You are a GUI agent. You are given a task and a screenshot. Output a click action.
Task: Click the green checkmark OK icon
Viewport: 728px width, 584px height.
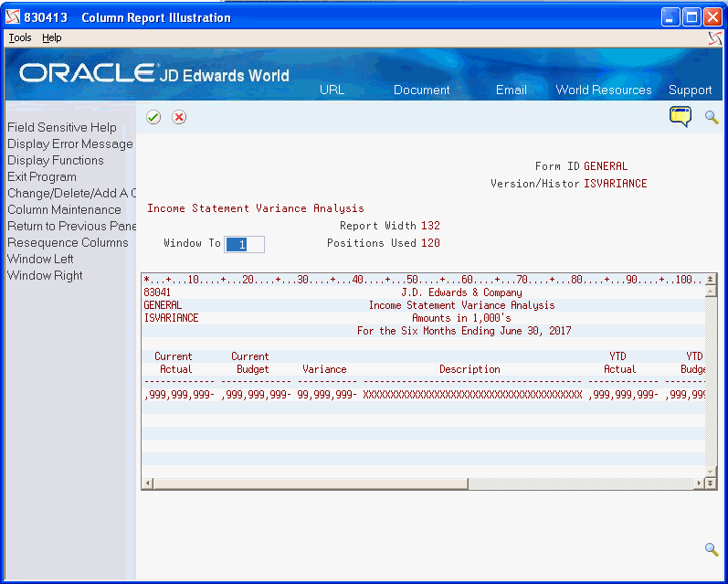153,117
